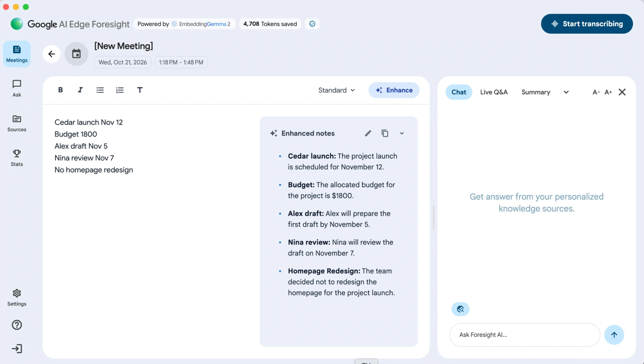
Task: Expand more tabs chevron beside Summary
Action: tap(566, 92)
